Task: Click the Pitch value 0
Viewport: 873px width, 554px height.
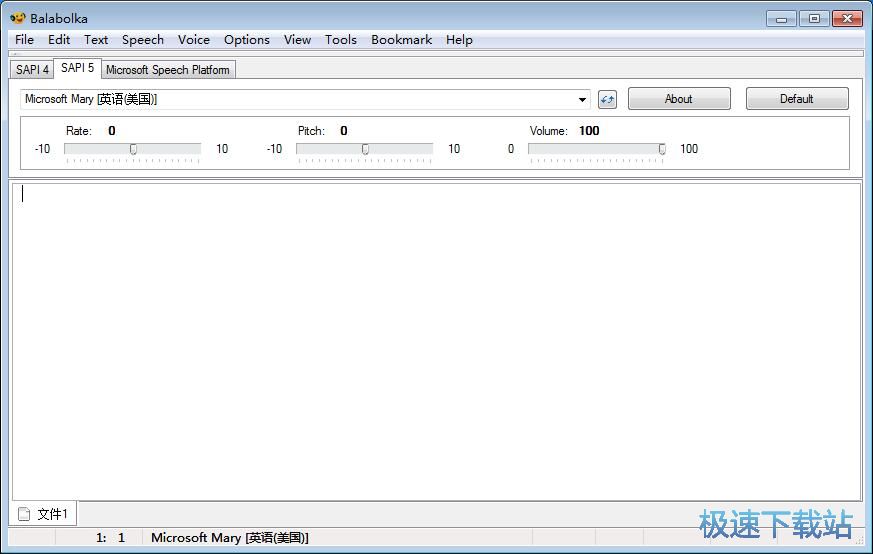Action: [344, 131]
